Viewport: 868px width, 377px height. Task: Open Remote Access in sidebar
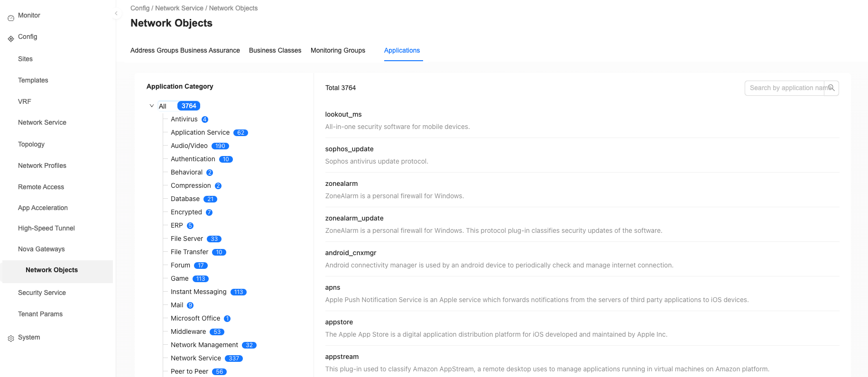(41, 187)
